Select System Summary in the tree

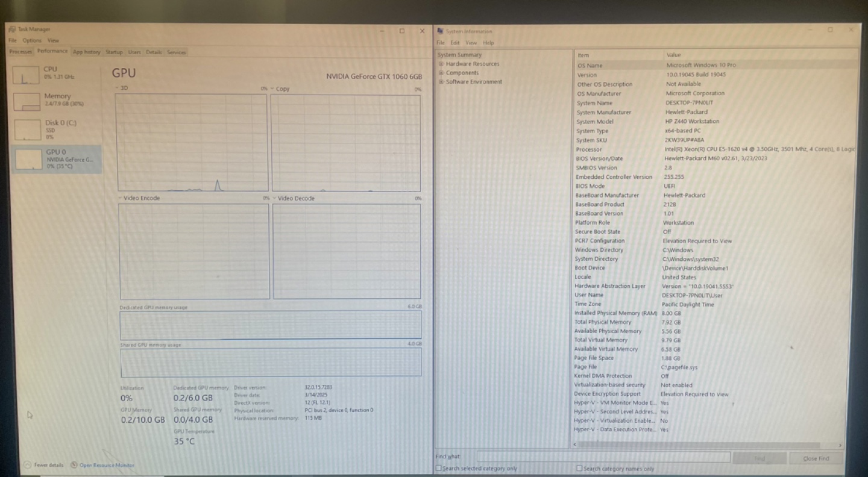[460, 55]
